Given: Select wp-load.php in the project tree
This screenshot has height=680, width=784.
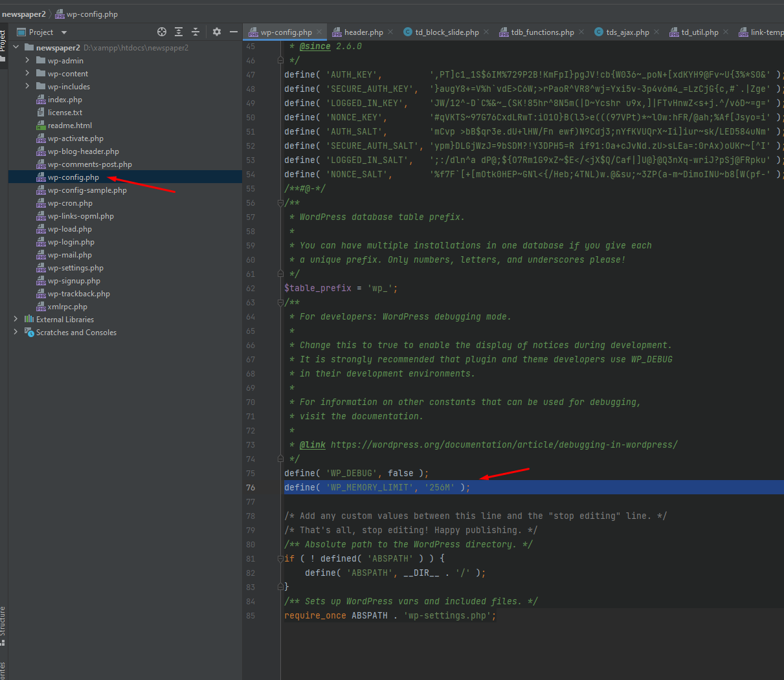Looking at the screenshot, I should (70, 229).
